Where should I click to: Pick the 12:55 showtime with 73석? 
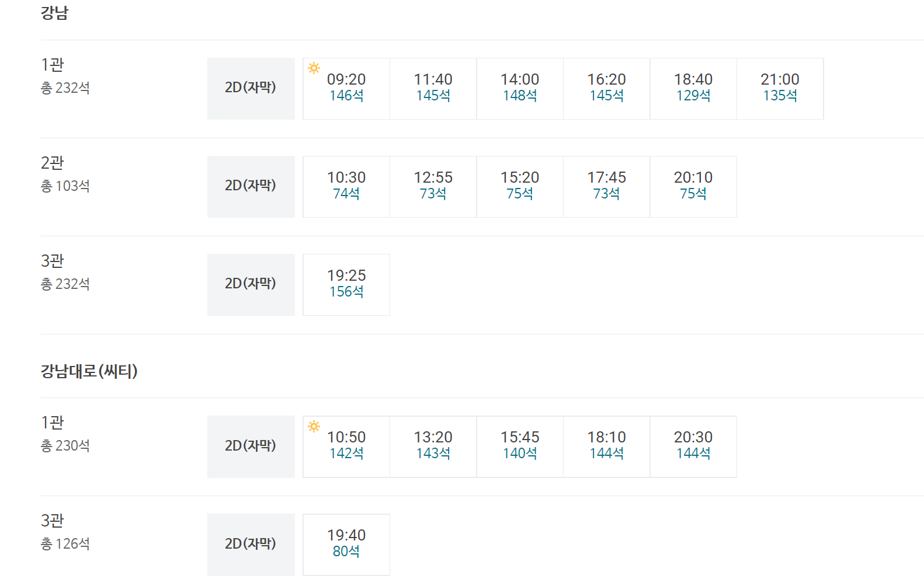pos(433,187)
